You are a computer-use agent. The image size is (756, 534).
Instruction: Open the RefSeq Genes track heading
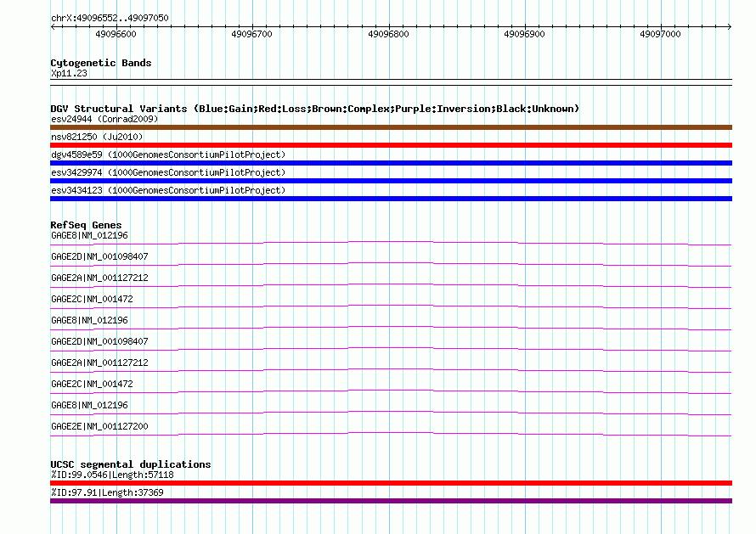pyautogui.click(x=86, y=225)
